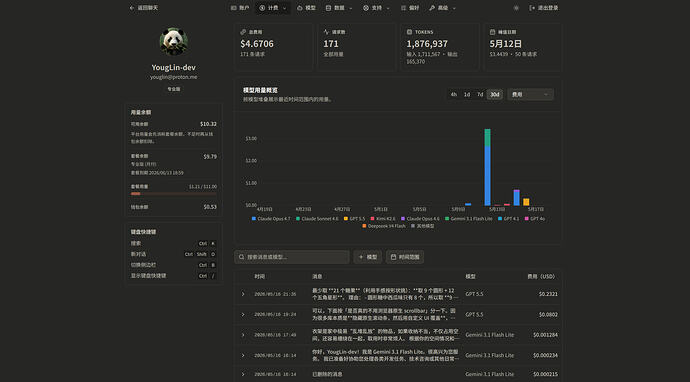Open the billing menu in top navigation
Screen dimensions: 690x382
(273, 8)
